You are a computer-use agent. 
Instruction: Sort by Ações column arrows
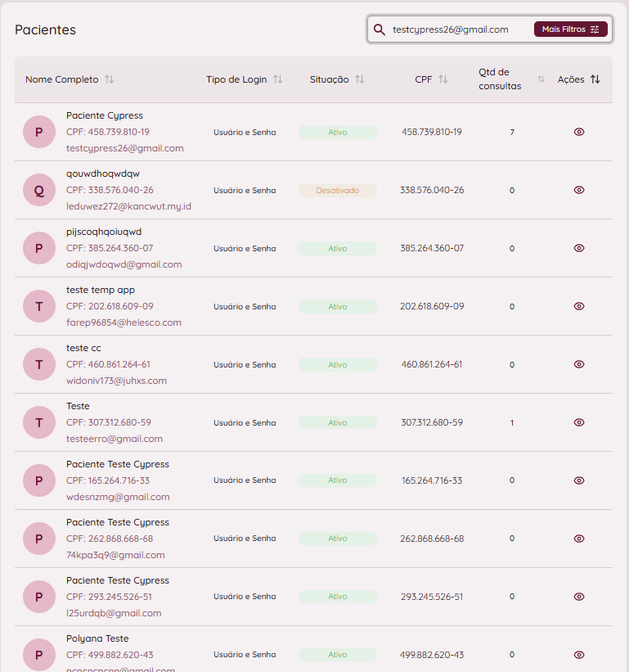pyautogui.click(x=595, y=79)
